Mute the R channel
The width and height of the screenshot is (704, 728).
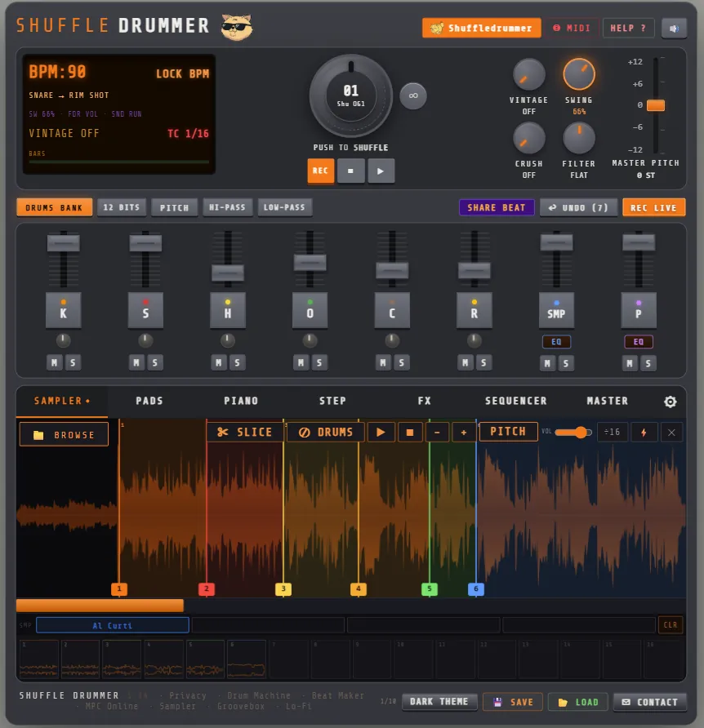click(466, 362)
